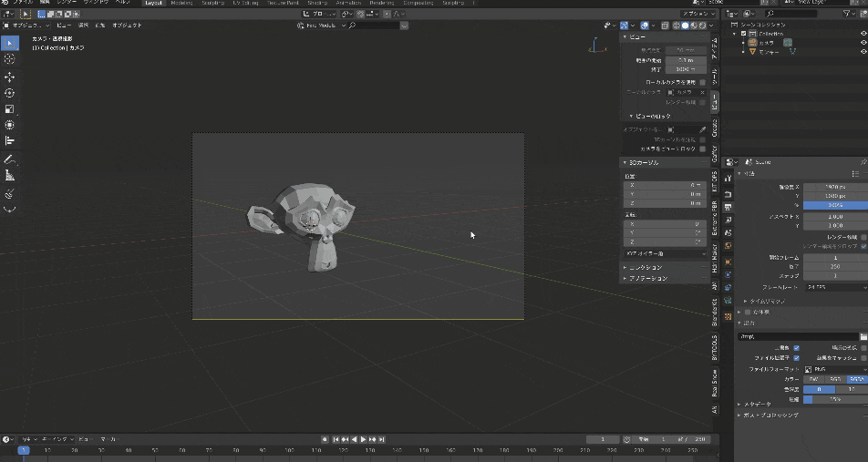
Task: Switch viewport to rendered shading
Action: (703, 26)
